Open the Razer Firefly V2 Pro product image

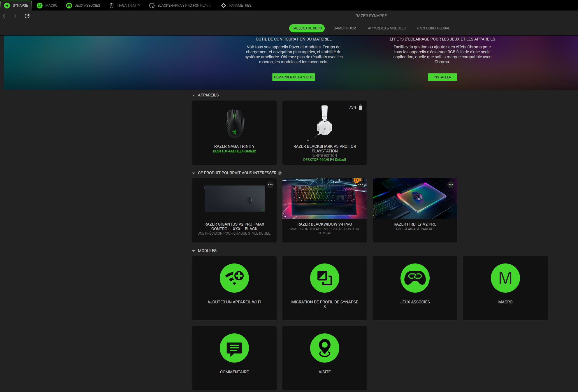tap(415, 199)
